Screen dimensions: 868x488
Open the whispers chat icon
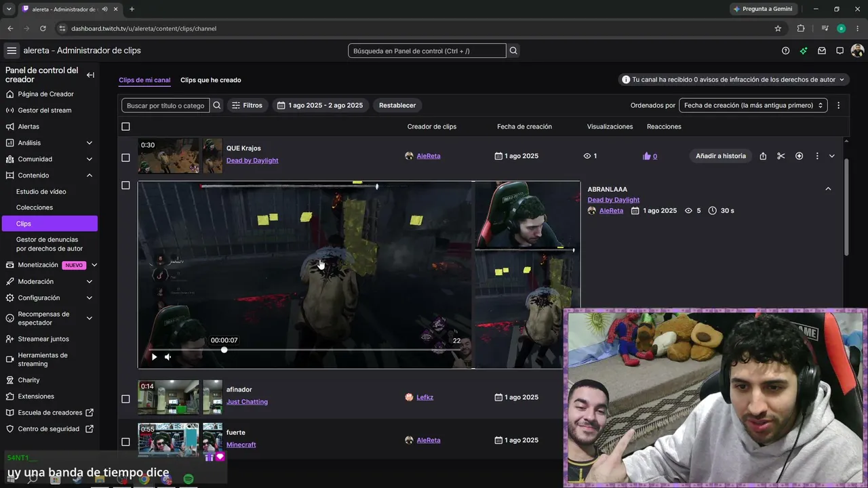[840, 51]
